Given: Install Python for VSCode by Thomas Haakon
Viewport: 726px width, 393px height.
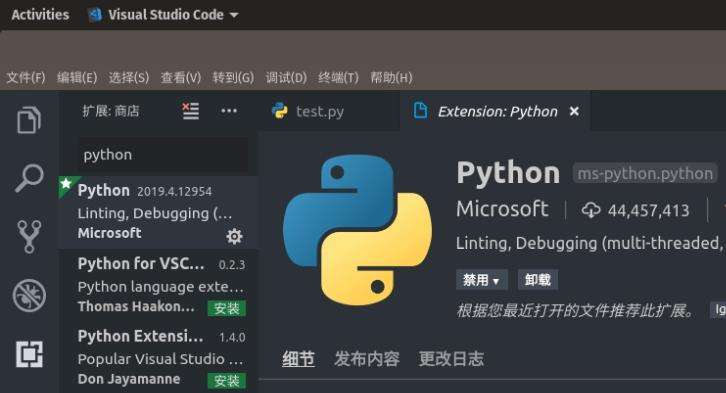Looking at the screenshot, I should (x=226, y=308).
